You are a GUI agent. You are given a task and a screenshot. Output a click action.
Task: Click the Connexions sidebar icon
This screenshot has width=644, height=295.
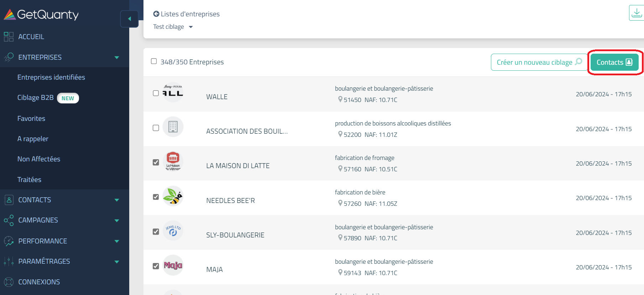click(8, 281)
